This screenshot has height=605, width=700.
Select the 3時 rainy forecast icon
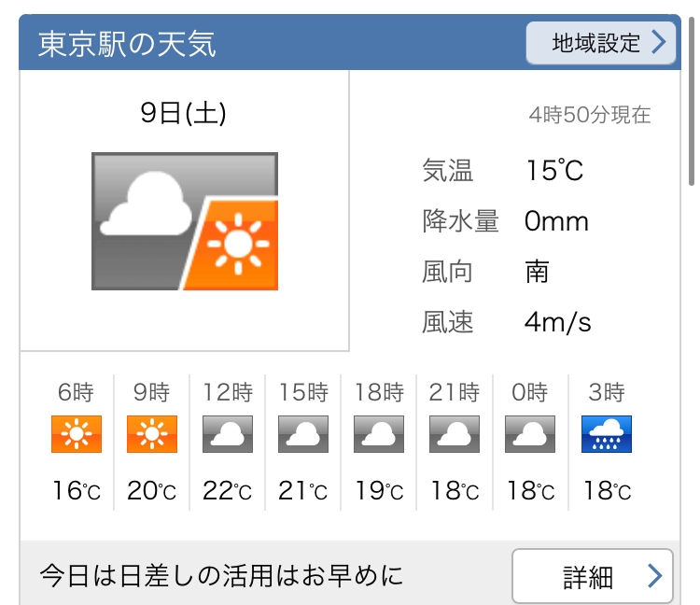click(607, 434)
